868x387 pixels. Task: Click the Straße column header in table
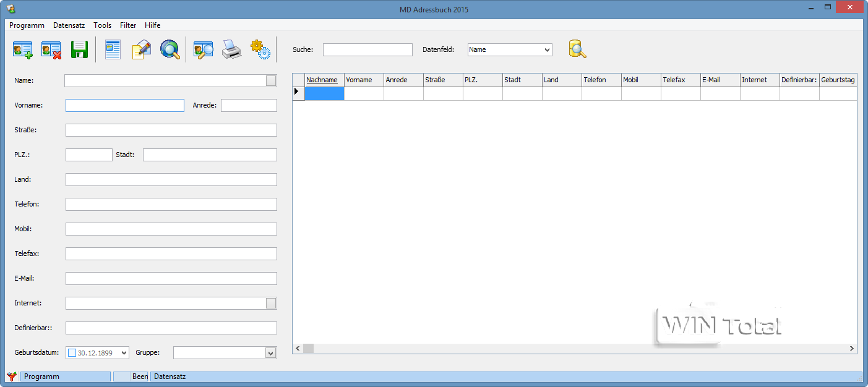[444, 80]
